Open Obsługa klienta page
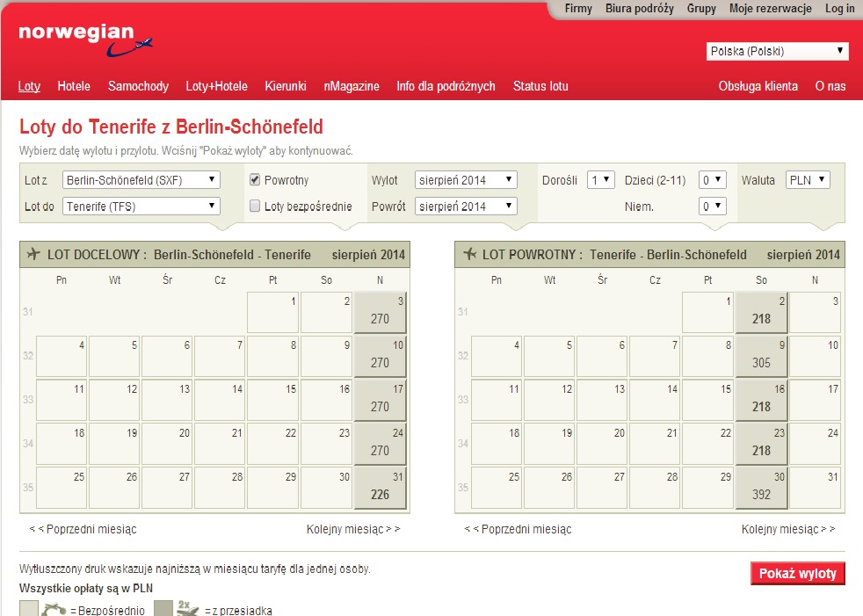The image size is (863, 616). coord(758,86)
